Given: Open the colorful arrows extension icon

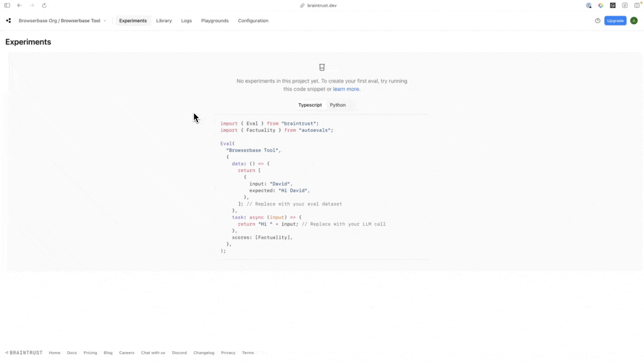Looking at the screenshot, I should (601, 6).
